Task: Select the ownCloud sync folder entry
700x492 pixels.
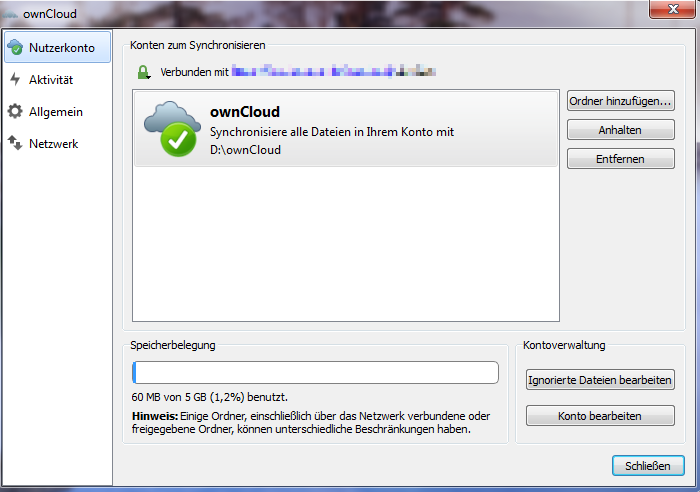Action: click(x=346, y=129)
